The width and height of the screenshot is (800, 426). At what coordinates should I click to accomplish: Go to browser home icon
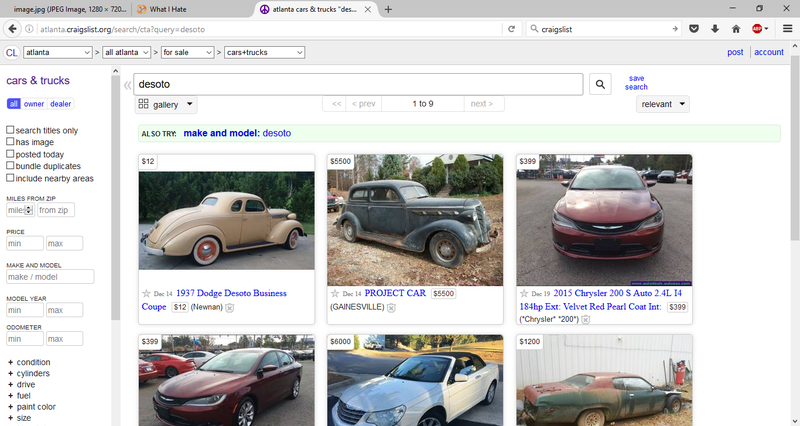(736, 29)
